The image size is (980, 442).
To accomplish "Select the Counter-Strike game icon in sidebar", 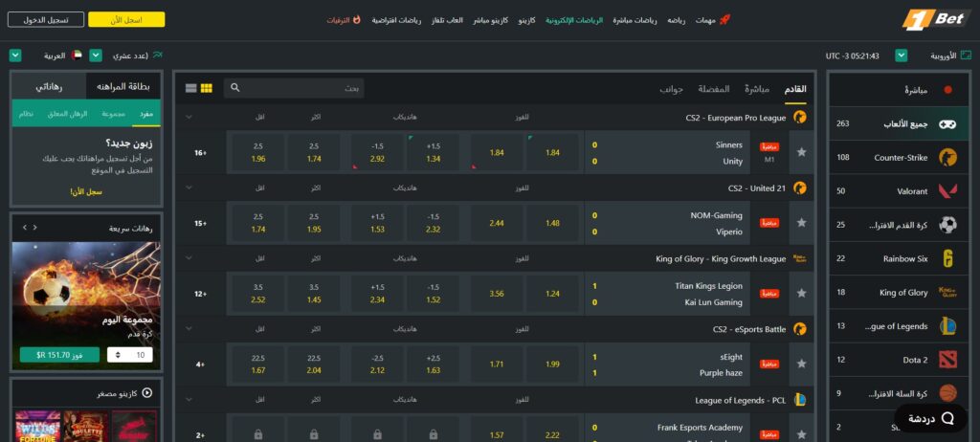I will (x=947, y=158).
